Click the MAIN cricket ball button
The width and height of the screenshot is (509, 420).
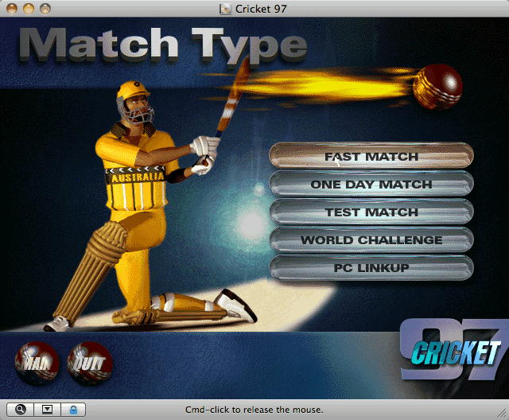click(37, 364)
